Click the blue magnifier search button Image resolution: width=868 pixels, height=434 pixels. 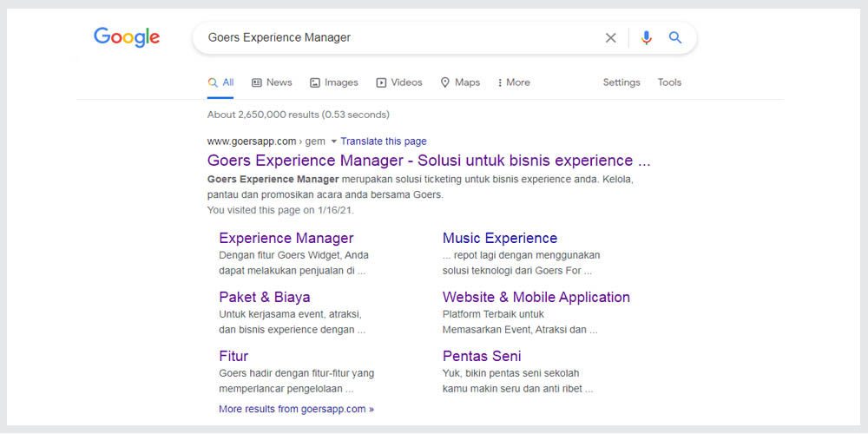tap(674, 37)
